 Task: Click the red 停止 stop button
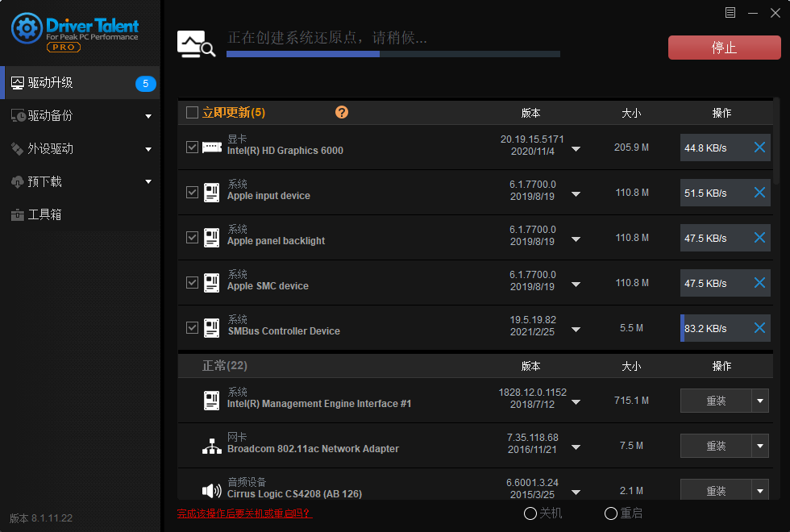pos(724,48)
